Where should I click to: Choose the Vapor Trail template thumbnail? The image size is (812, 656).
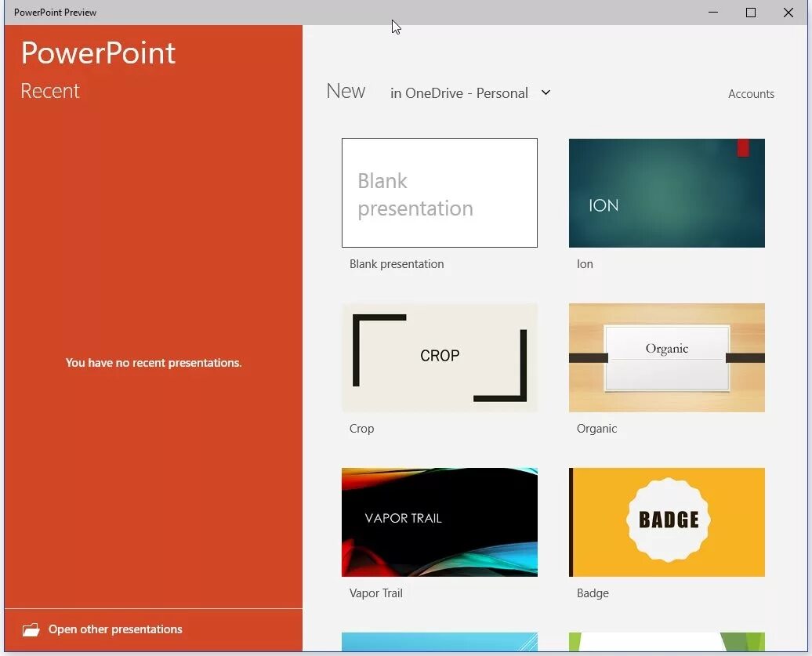(440, 522)
